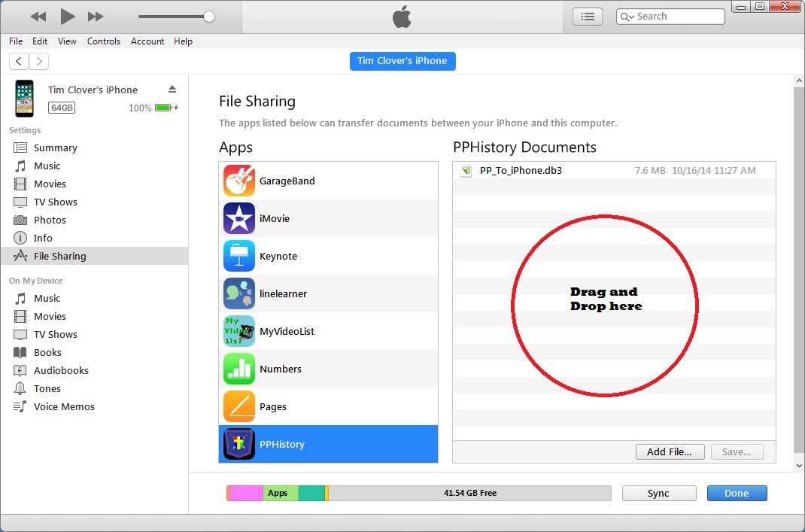Click the Add File... button
The image size is (805, 532).
[x=670, y=452]
